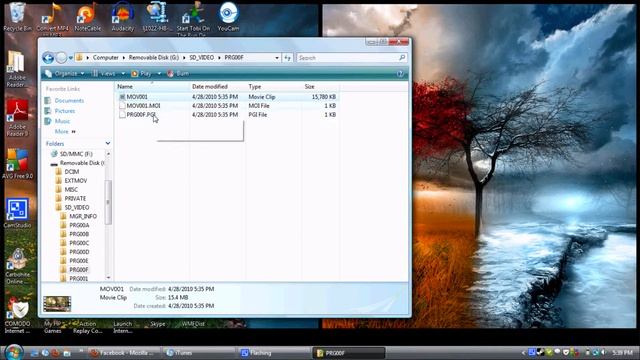Click the Burn toolbar button
The height and width of the screenshot is (360, 640).
[178, 73]
